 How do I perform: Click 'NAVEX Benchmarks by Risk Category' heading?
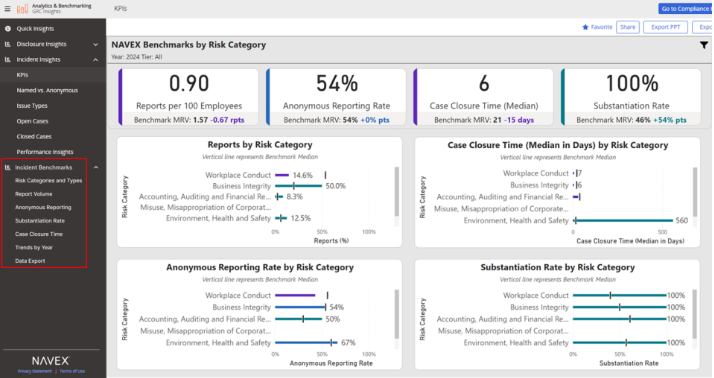tap(189, 45)
